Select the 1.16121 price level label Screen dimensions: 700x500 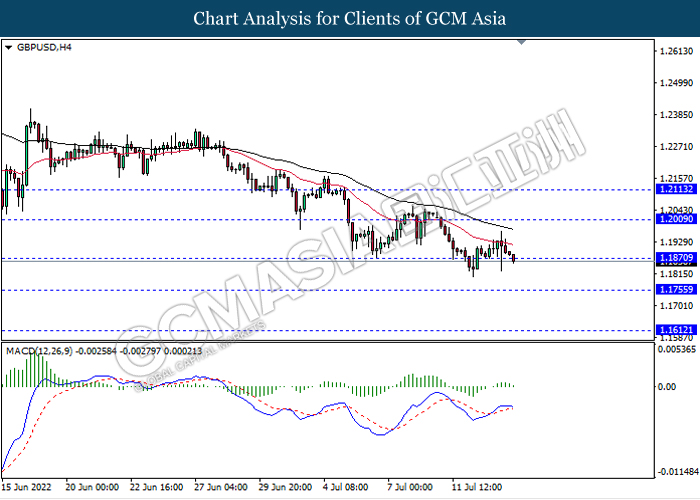click(x=676, y=330)
